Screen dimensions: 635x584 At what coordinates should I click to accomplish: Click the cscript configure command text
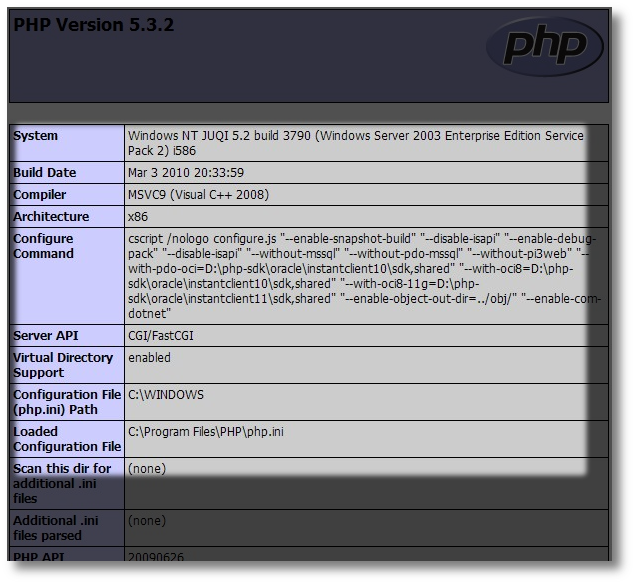pyautogui.click(x=362, y=276)
